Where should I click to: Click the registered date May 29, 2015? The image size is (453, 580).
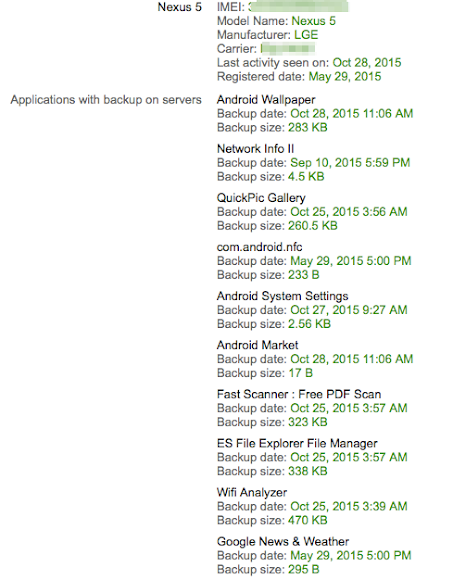(345, 77)
